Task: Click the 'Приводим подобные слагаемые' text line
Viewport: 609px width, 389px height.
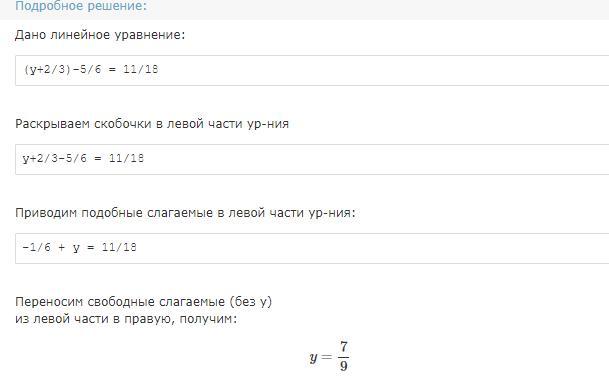Action: click(185, 213)
